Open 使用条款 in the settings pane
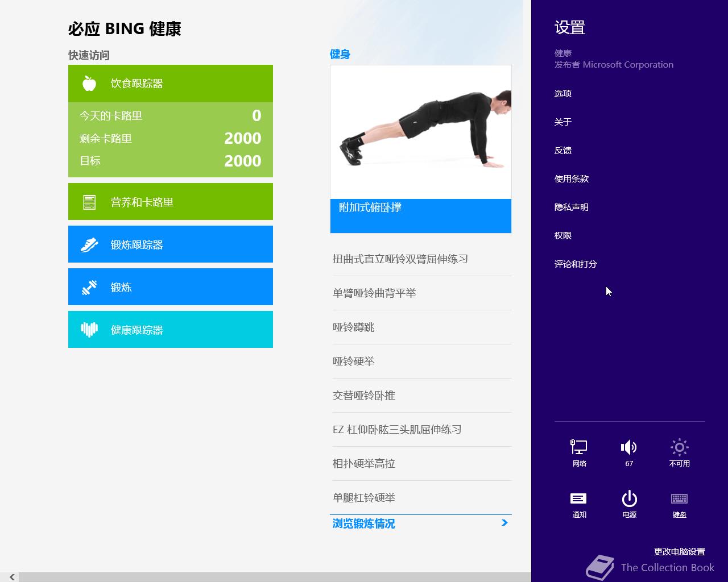 [x=572, y=179]
